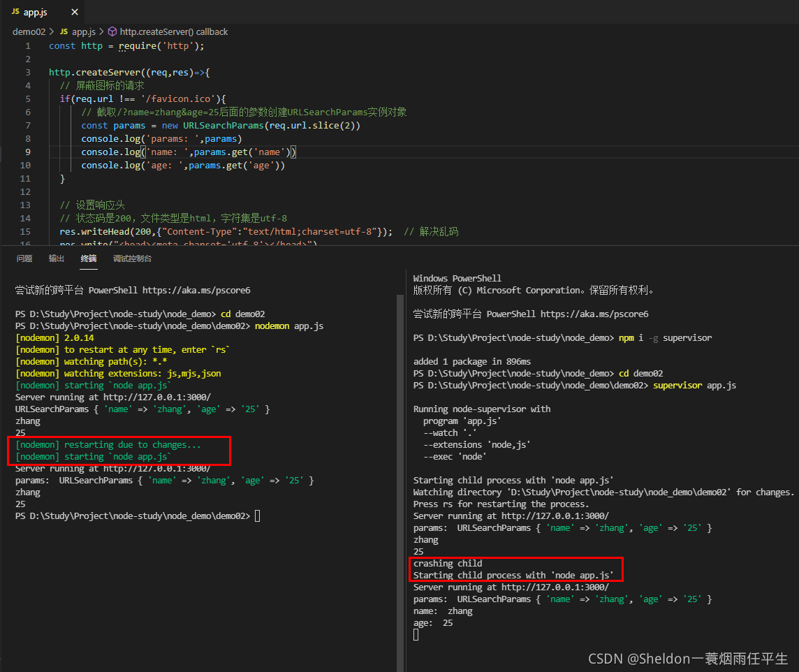
Task: Switch to the 问题 panel tab
Action: point(24,258)
